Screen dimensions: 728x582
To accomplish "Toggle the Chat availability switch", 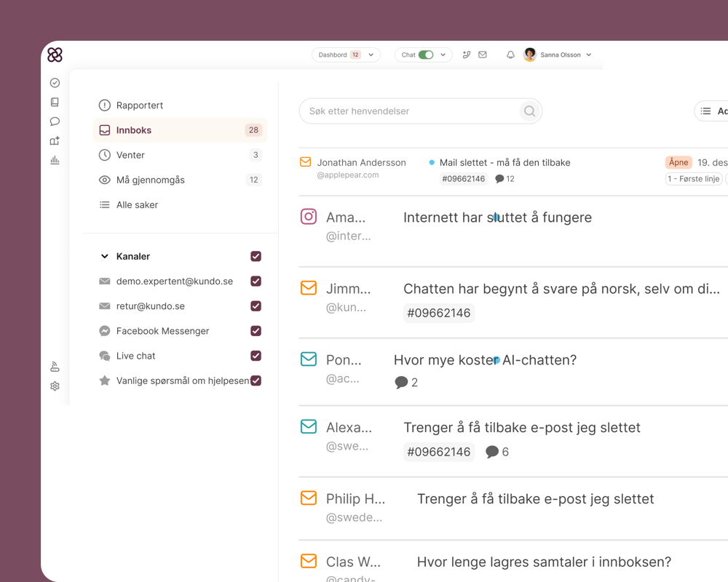I will pyautogui.click(x=426, y=55).
